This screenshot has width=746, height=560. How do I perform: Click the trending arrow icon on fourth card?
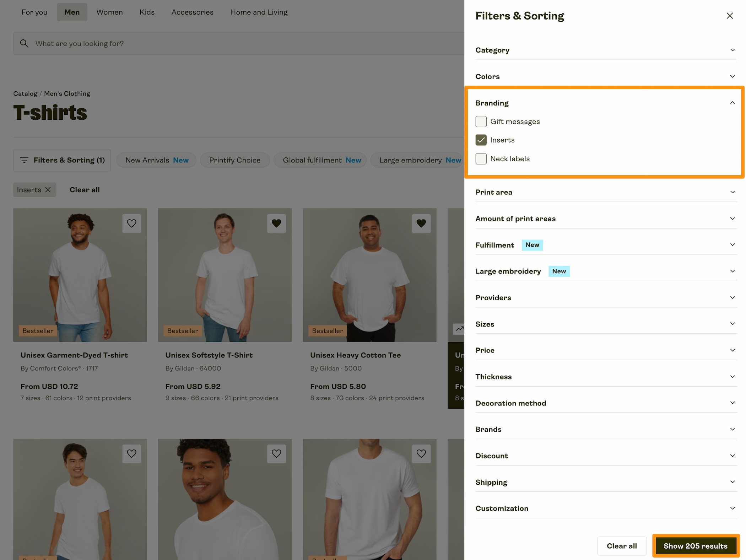coord(459,329)
